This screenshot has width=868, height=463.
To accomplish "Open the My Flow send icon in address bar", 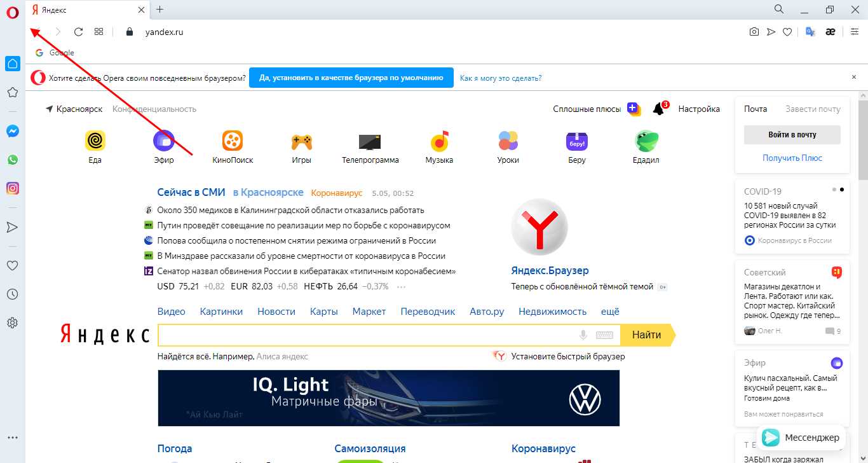I will [771, 32].
